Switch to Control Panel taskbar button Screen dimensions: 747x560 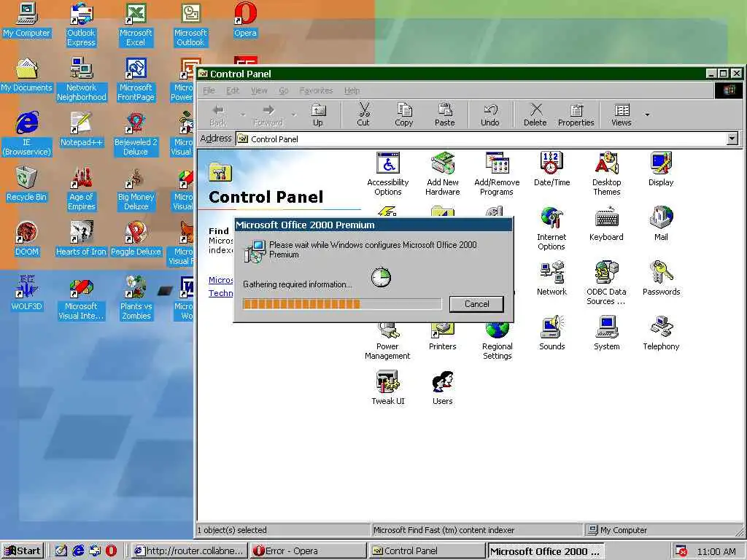click(x=426, y=551)
